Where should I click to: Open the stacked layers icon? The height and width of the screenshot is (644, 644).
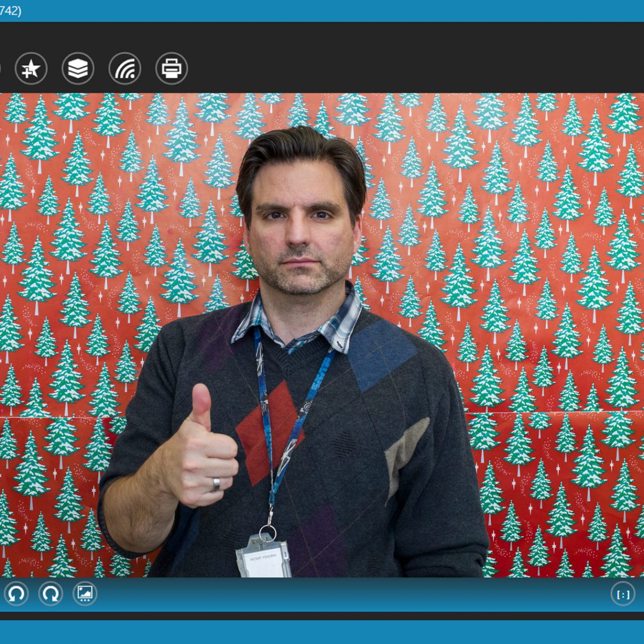click(78, 69)
